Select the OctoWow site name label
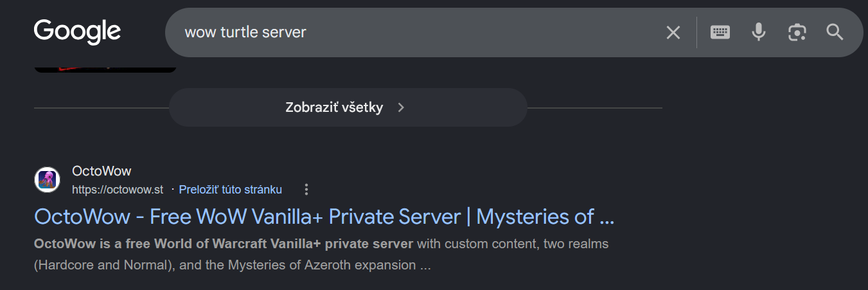Viewport: 868px width, 290px height. point(102,171)
